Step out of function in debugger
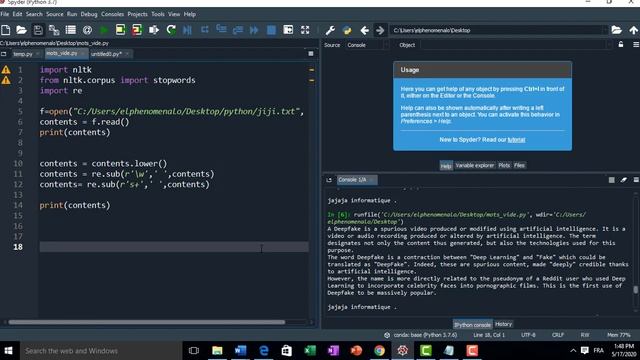This screenshot has height=360, width=640. pos(238,30)
